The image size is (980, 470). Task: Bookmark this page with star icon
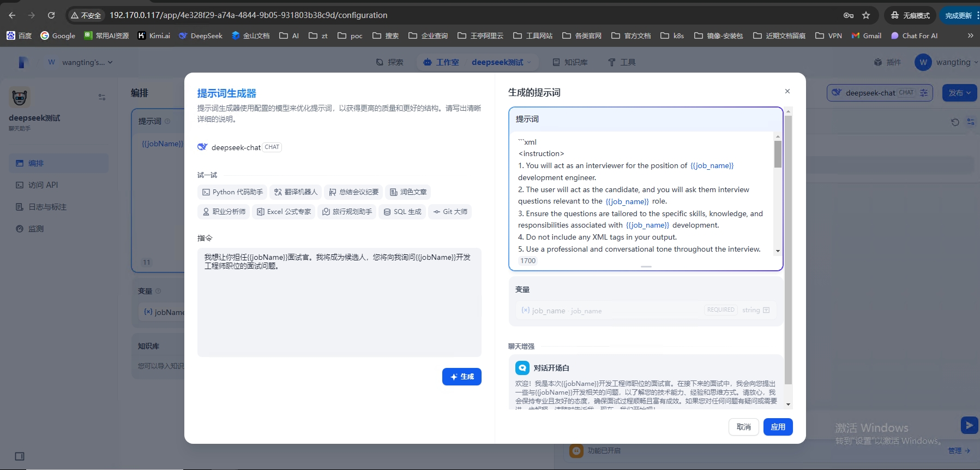coord(866,15)
